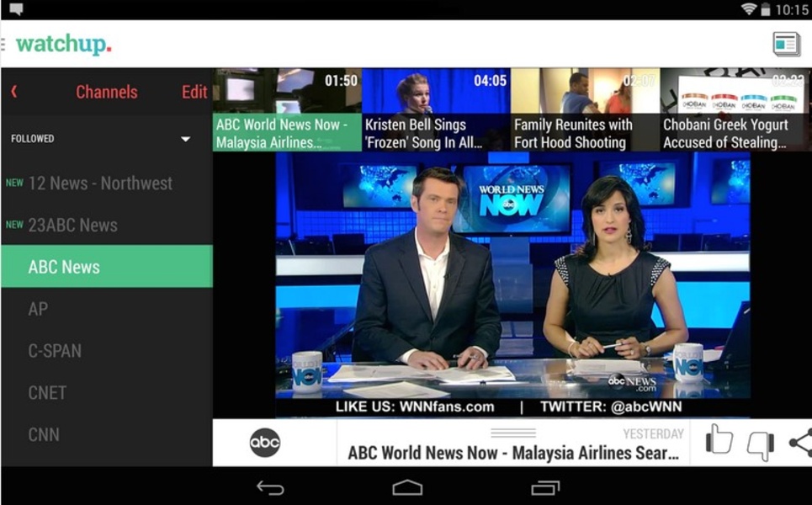Viewport: 812px width, 505px height.
Task: Tap the thumbs up icon
Action: click(719, 439)
